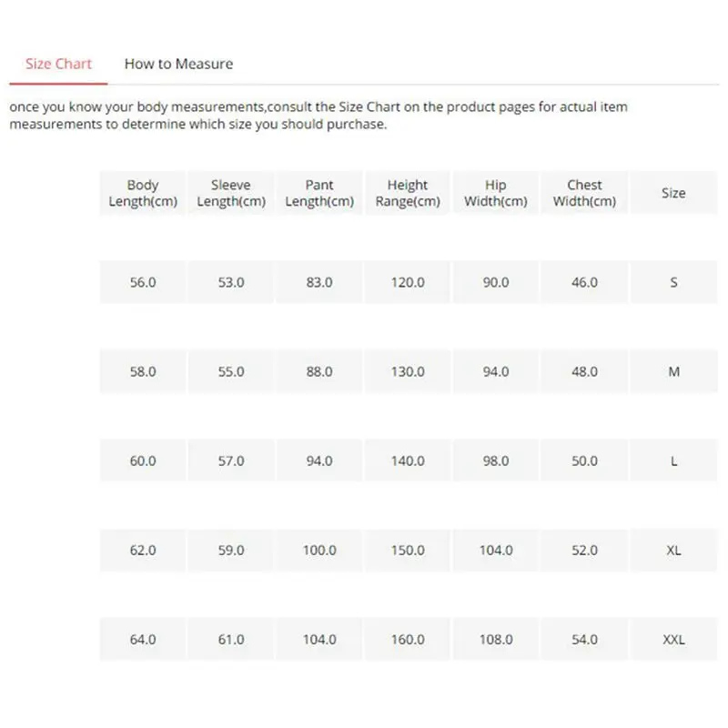Click the 140.0 height range cell
This screenshot has height=728, width=728.
click(408, 461)
